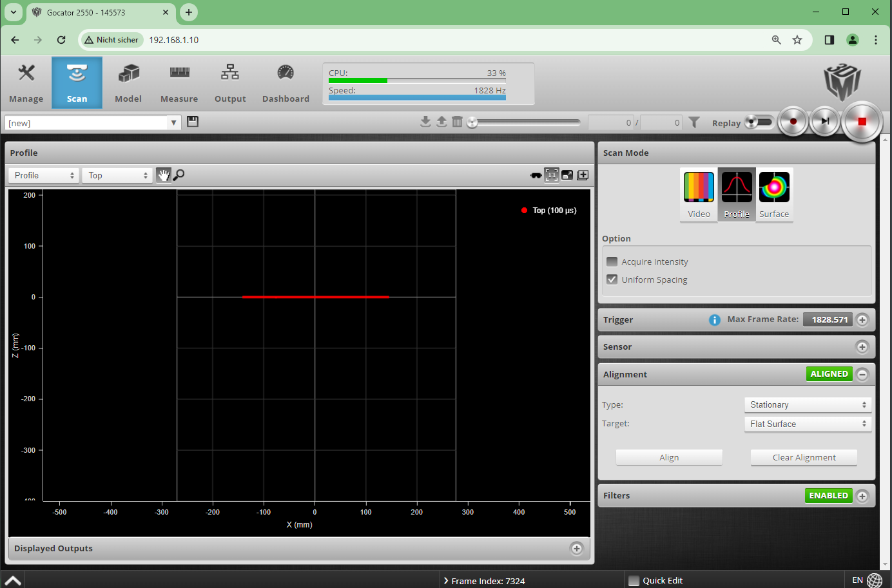Select Video scan mode
Screen dimensions: 892x588
699,195
